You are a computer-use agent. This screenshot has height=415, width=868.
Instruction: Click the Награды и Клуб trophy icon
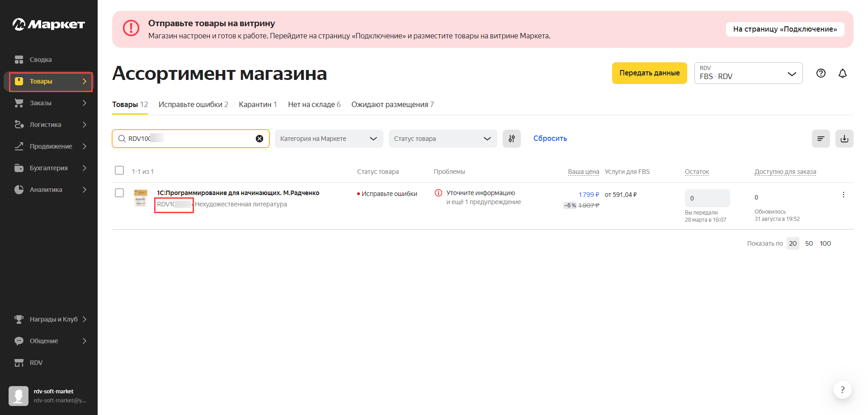click(x=19, y=319)
